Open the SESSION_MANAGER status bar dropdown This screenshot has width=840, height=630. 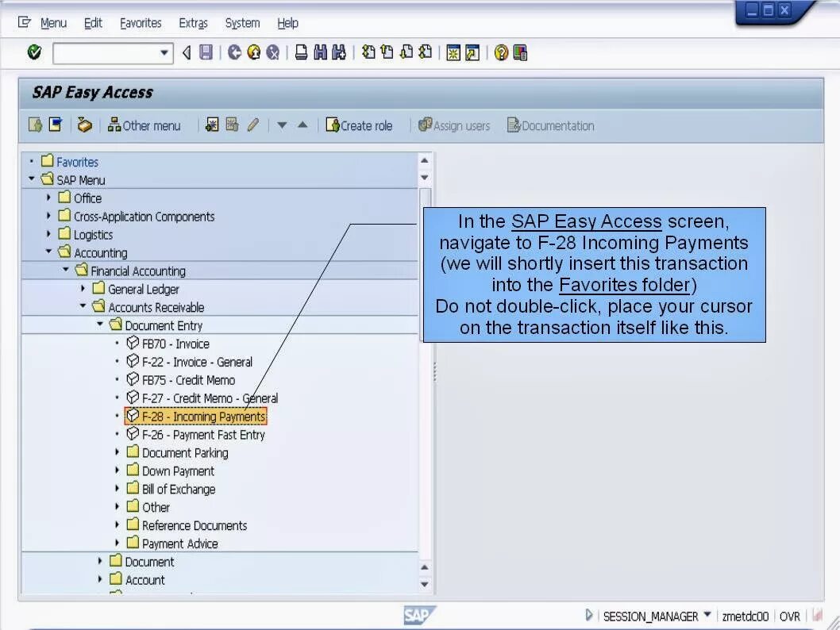click(x=707, y=614)
